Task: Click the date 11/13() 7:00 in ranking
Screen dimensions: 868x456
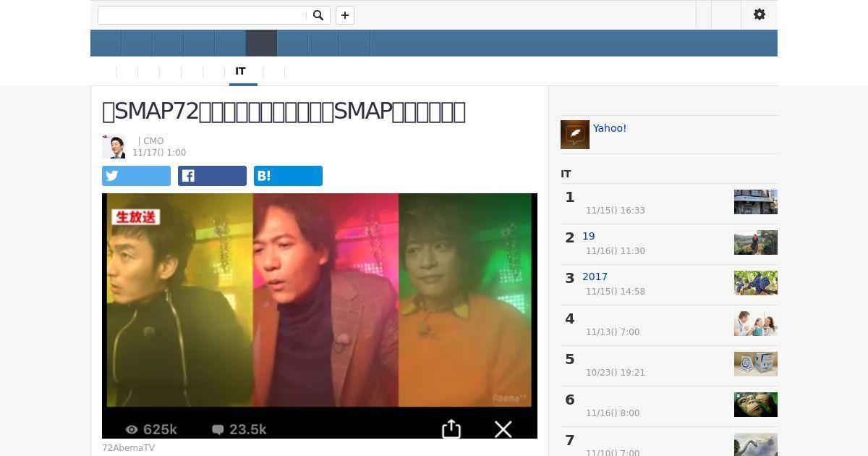Action: tap(613, 332)
